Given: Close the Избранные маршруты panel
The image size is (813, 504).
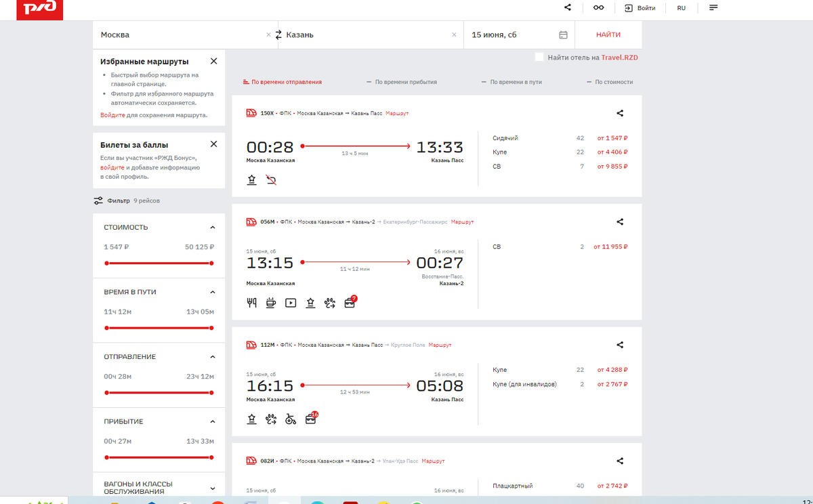Looking at the screenshot, I should pyautogui.click(x=213, y=61).
